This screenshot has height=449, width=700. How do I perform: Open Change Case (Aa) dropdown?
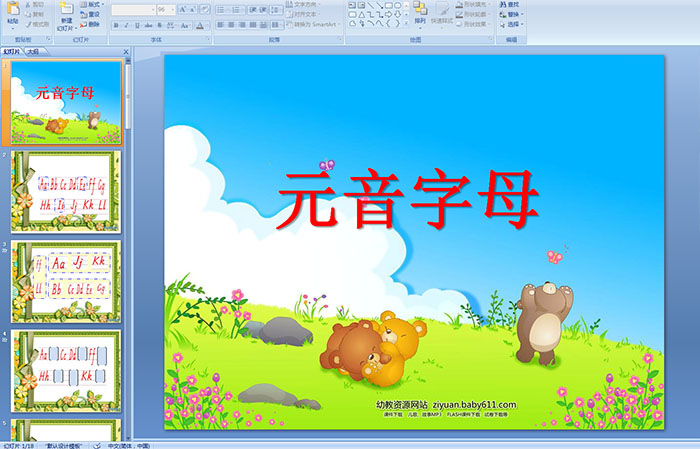point(185,25)
